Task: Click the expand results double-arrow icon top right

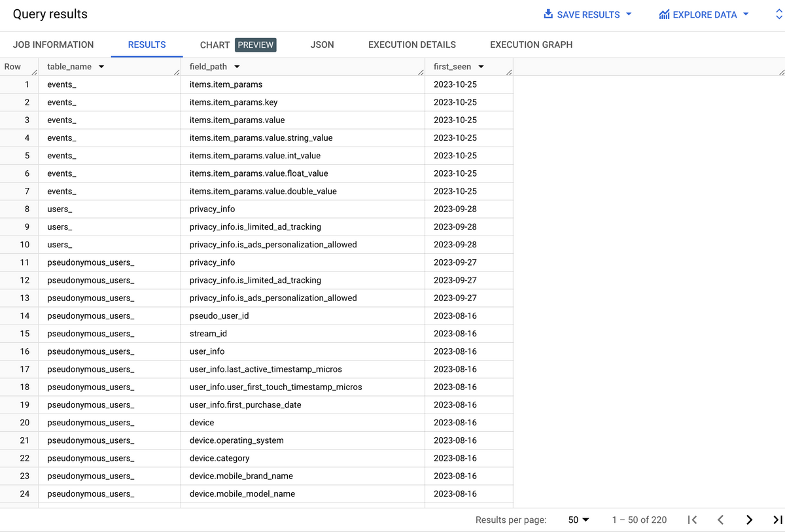Action: 778,14
